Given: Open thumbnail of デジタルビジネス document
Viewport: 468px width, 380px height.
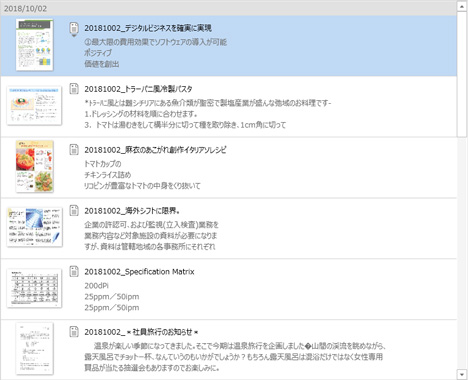Looking at the screenshot, I should coord(35,45).
